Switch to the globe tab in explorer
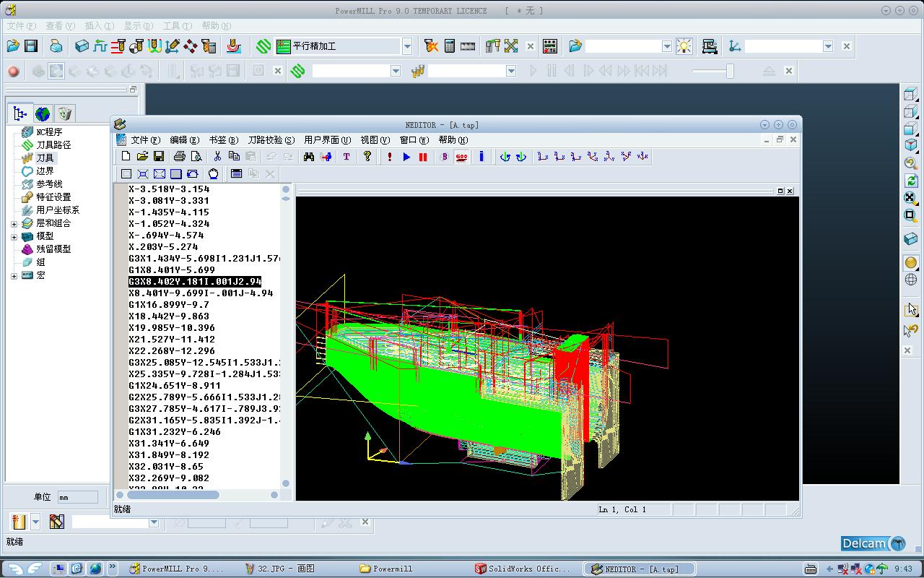Viewport: 924px width, 578px height. (43, 113)
